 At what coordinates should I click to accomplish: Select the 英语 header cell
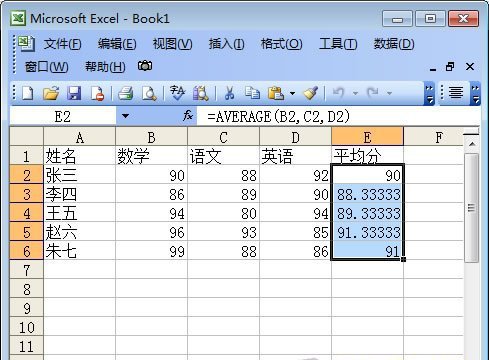click(295, 156)
